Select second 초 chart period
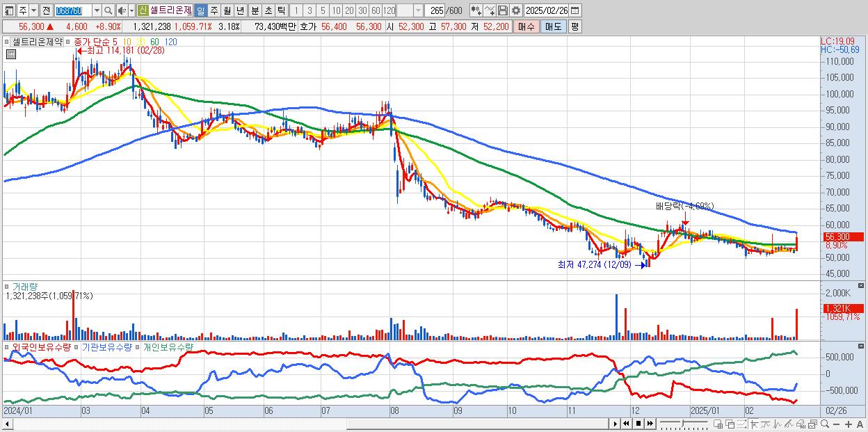The image size is (868, 432). point(268,10)
